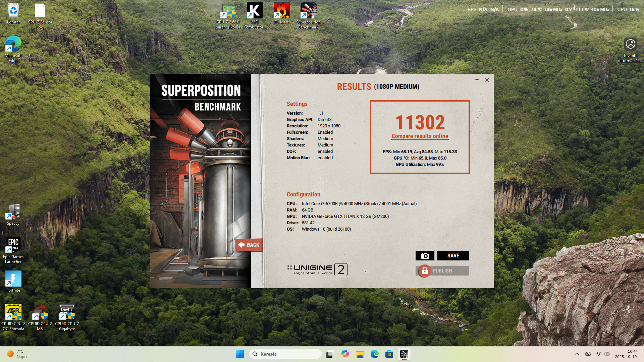Image resolution: width=644 pixels, height=362 pixels.
Task: Click the Keresés taskbar search field
Action: [285, 354]
